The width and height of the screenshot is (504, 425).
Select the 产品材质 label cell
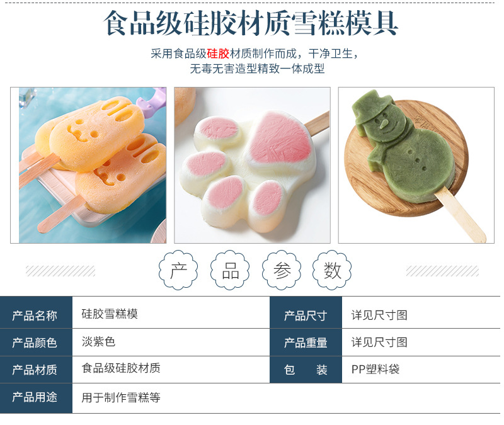(x=36, y=370)
